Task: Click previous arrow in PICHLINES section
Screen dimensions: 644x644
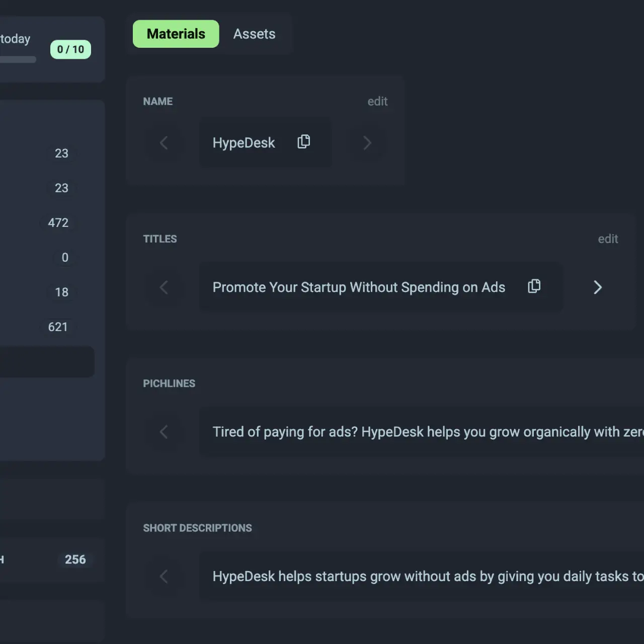Action: 164,432
